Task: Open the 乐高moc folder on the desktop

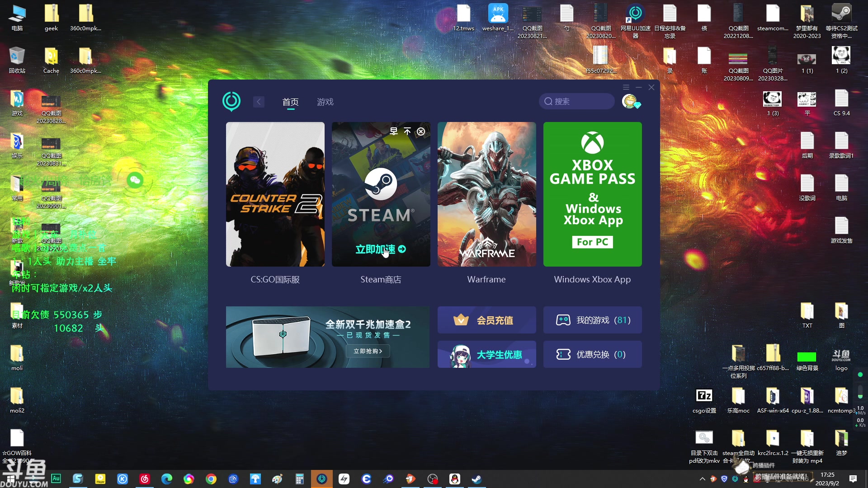Action: (x=738, y=400)
